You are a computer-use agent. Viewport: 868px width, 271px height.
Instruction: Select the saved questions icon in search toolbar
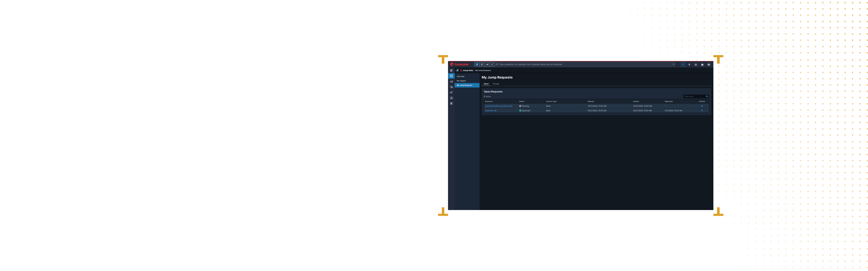click(x=482, y=64)
